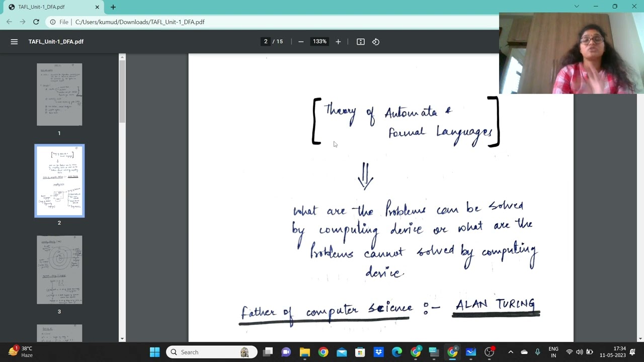Open Task View from the taskbar

tap(268, 352)
